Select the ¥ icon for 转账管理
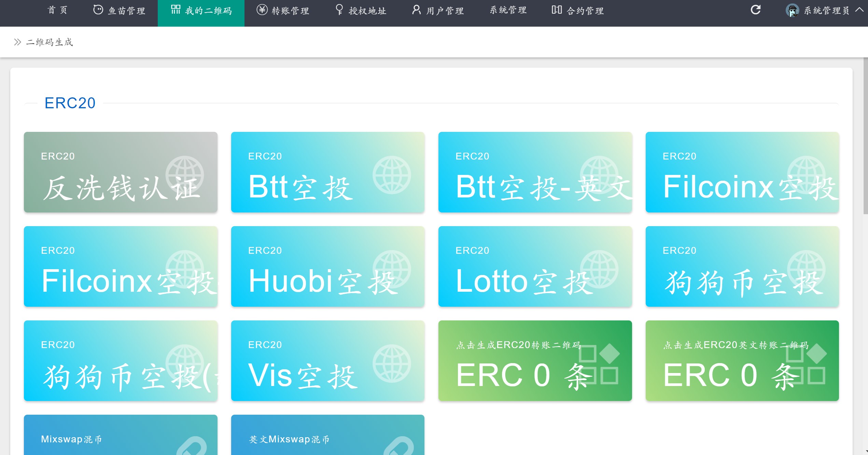This screenshot has height=455, width=868. pyautogui.click(x=261, y=10)
